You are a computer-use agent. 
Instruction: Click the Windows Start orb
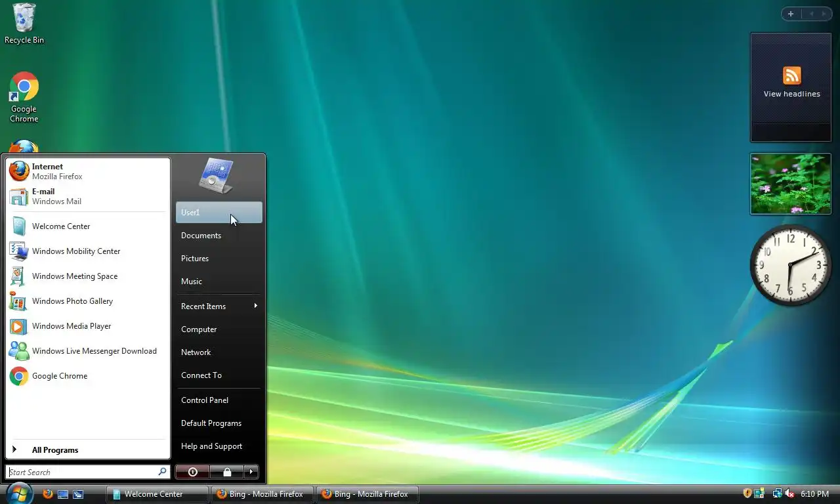[x=19, y=493]
